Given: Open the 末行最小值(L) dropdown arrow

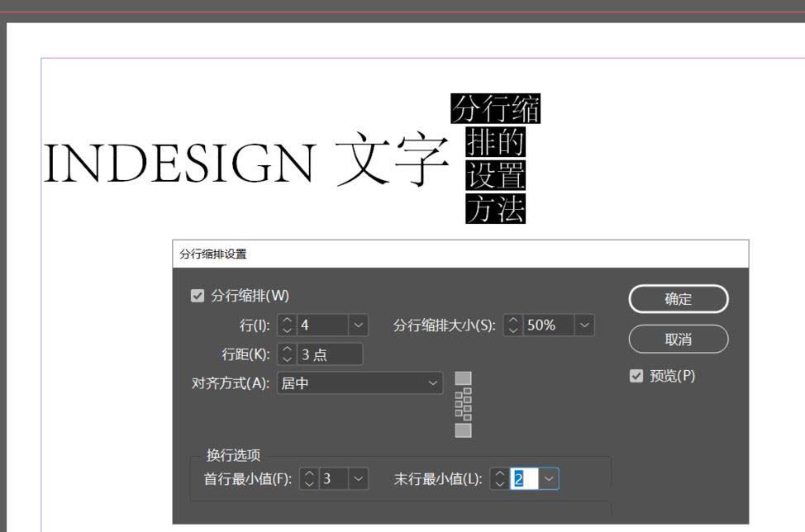Looking at the screenshot, I should click(550, 478).
